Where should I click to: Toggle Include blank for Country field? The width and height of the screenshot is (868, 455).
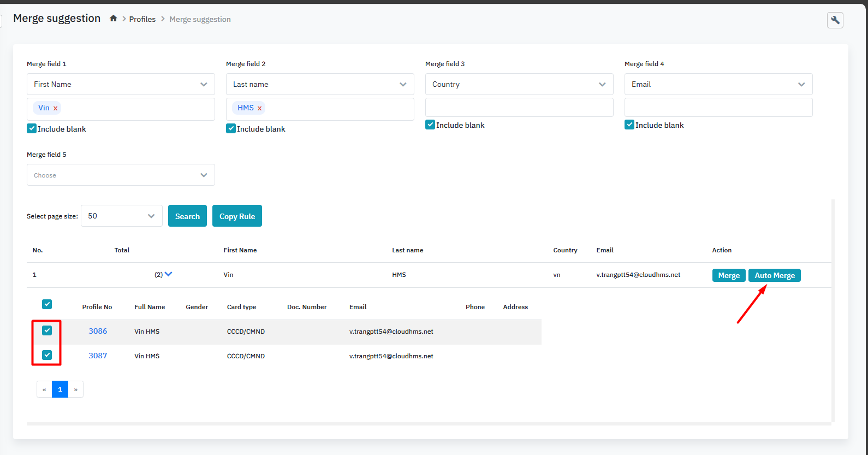(x=430, y=125)
